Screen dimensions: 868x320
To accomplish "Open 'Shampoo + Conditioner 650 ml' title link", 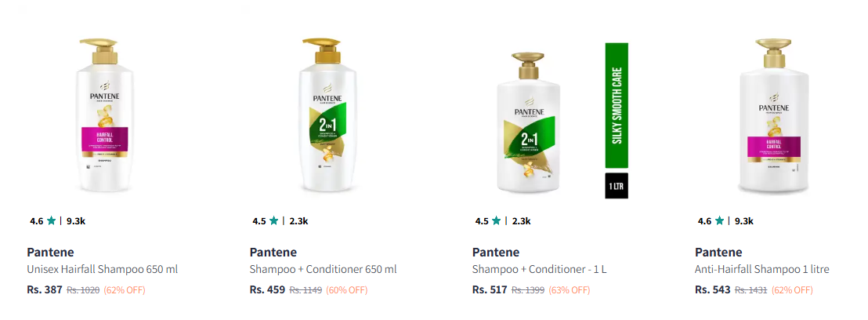I will click(323, 270).
